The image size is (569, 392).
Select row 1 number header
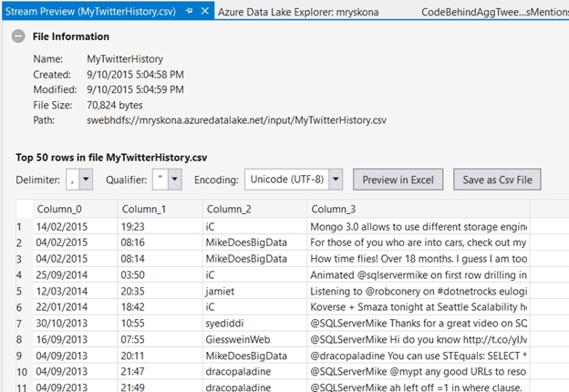[x=25, y=227]
